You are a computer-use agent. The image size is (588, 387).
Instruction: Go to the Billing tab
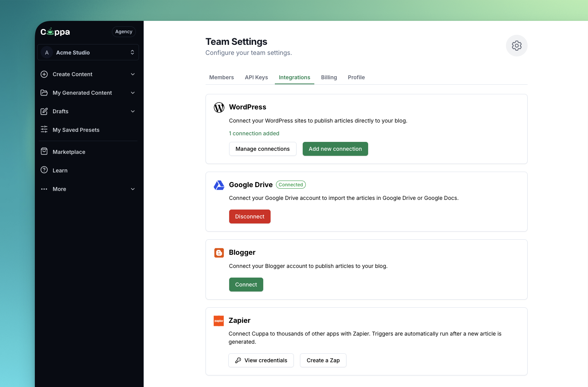point(329,77)
